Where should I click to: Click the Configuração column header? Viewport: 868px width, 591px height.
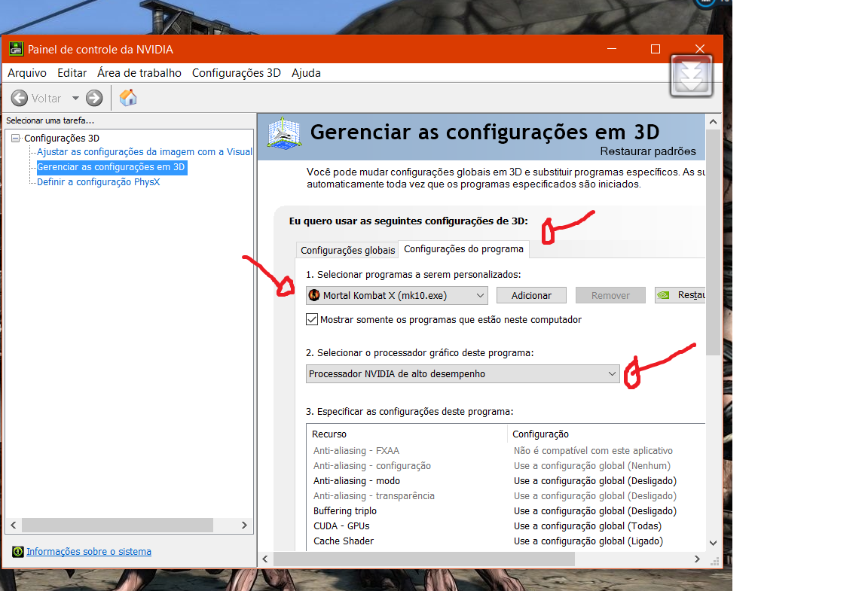point(607,434)
